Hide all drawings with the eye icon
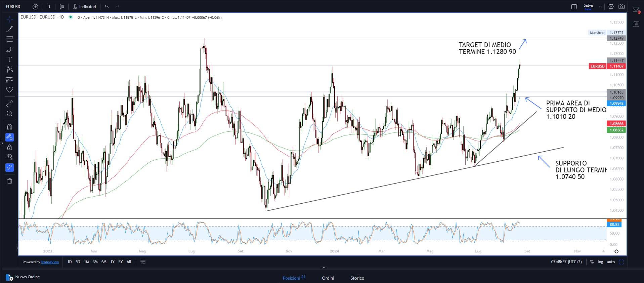Image resolution: width=644 pixels, height=283 pixels. (10, 157)
